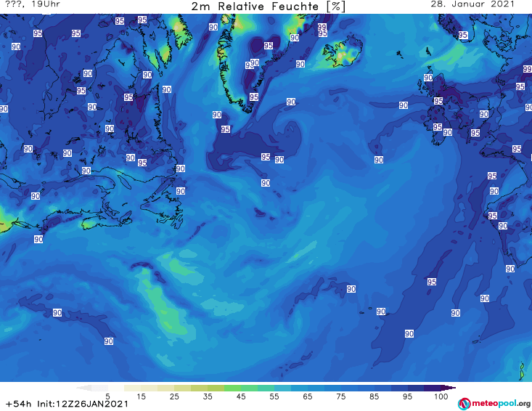Screen dimensions: 532x411
Task: Click legend tick label '100'
Action: point(441,396)
